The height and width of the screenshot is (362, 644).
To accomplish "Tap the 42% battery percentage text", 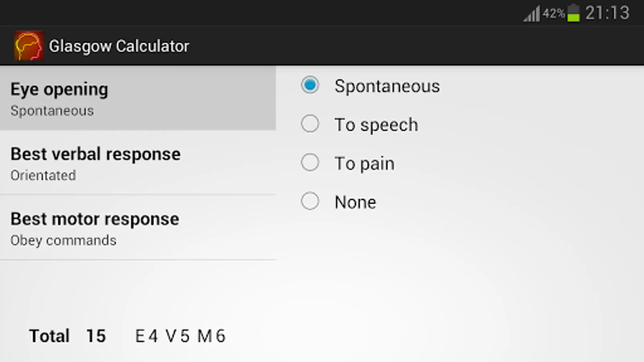I will [553, 13].
